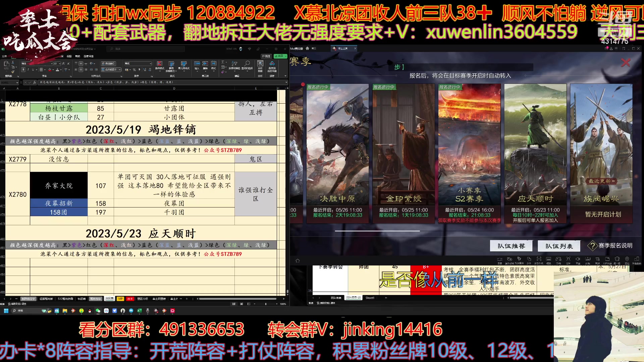Open the borders dropdown arrow
644x362 pixels.
coord(45,70)
